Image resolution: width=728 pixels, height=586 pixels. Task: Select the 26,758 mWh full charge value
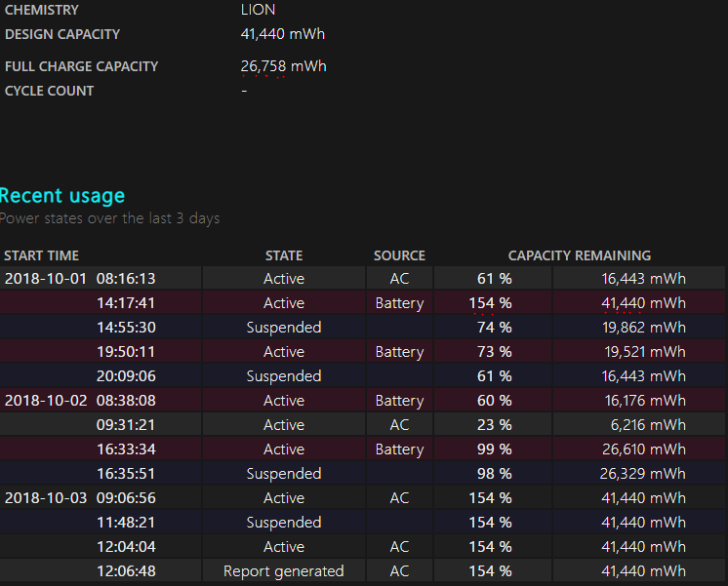(x=283, y=66)
